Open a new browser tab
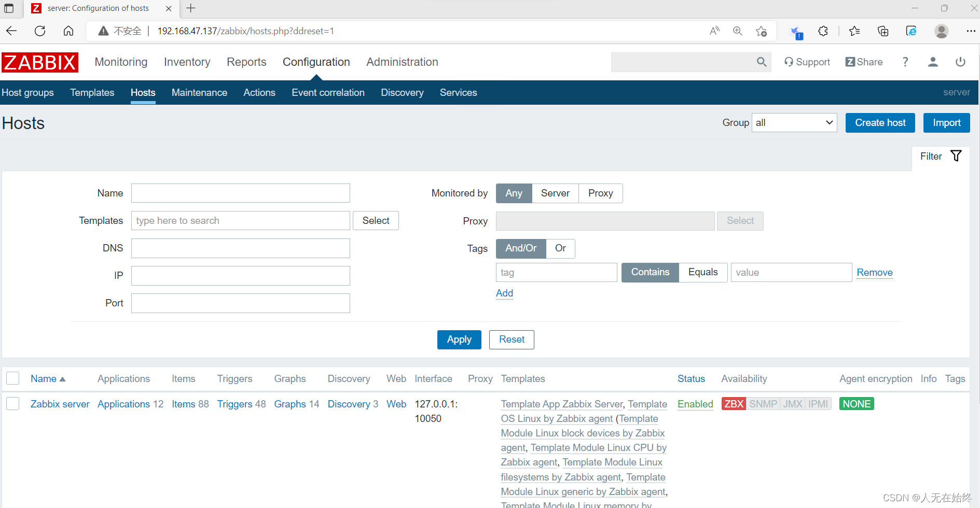This screenshot has width=980, height=508. click(x=191, y=8)
